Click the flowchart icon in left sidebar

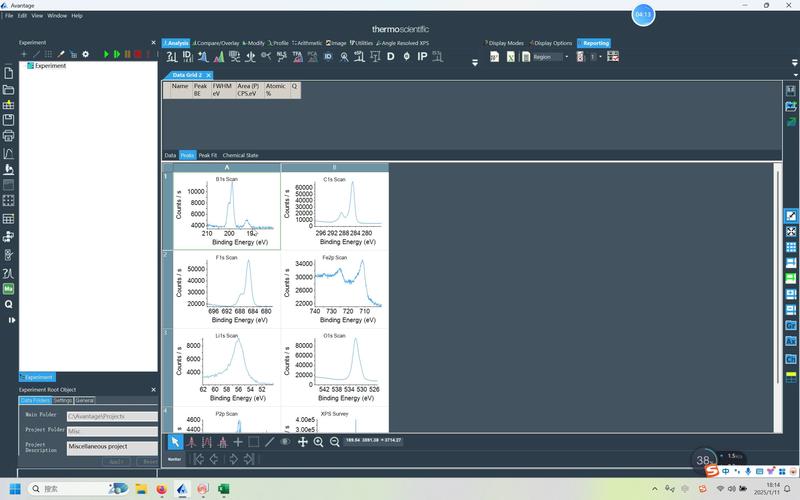pyautogui.click(x=8, y=236)
